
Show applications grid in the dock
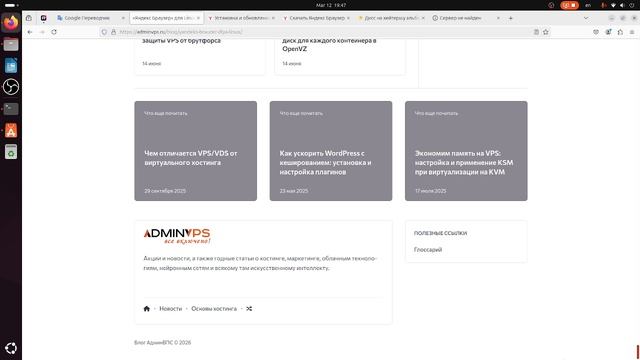tap(11, 348)
